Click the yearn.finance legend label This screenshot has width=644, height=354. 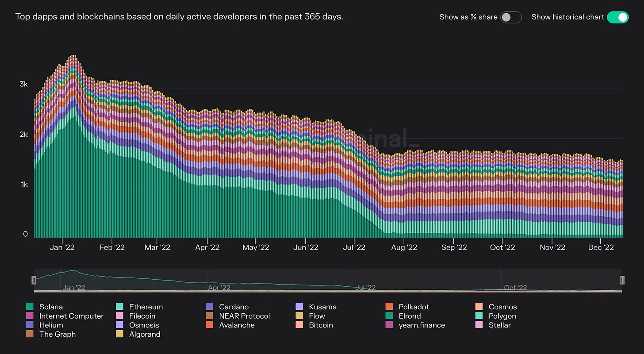point(422,325)
